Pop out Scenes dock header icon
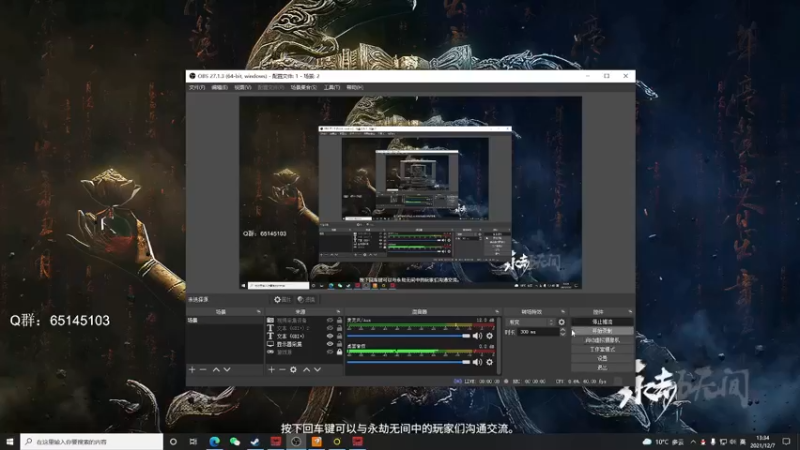This screenshot has height=450, width=800. click(258, 312)
